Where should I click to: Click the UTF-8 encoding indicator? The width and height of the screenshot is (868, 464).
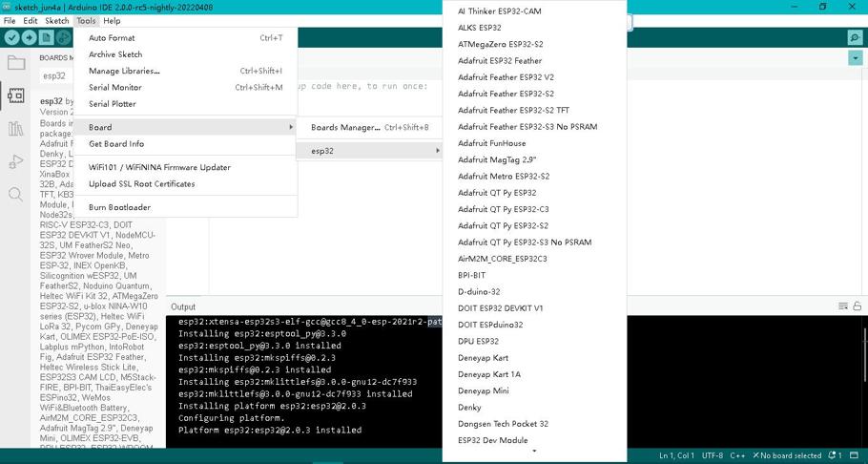click(x=713, y=455)
